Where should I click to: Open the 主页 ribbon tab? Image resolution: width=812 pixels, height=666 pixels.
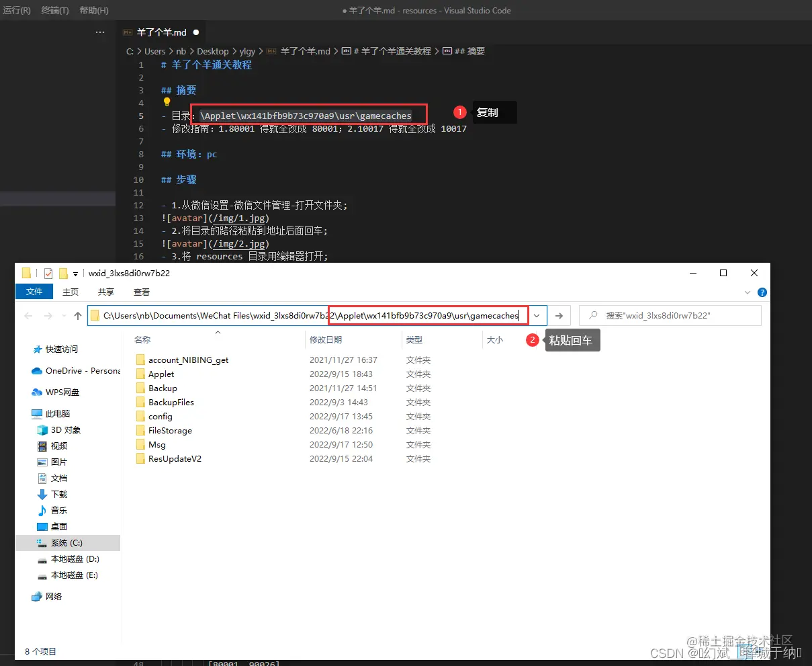[71, 292]
